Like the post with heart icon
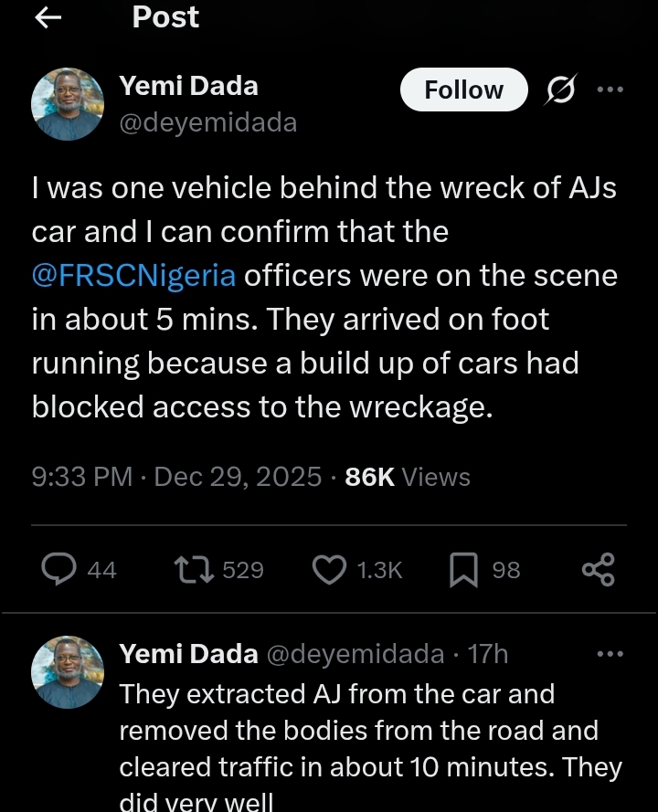This screenshot has height=812, width=658. 327,570
